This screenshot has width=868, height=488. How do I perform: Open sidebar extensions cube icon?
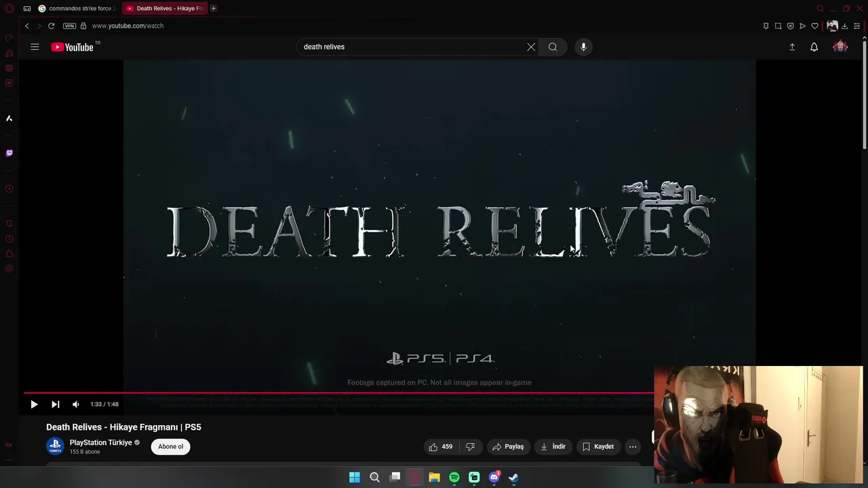pyautogui.click(x=9, y=253)
